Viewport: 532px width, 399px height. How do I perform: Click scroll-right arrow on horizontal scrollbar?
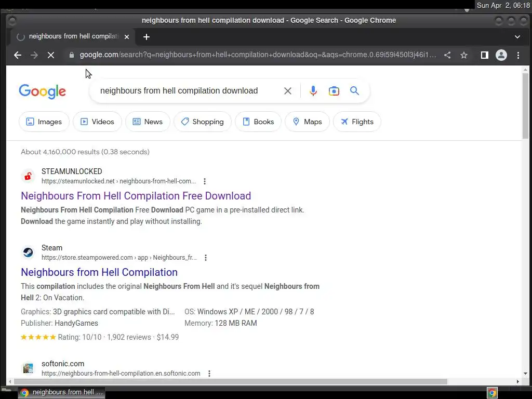coord(518,382)
